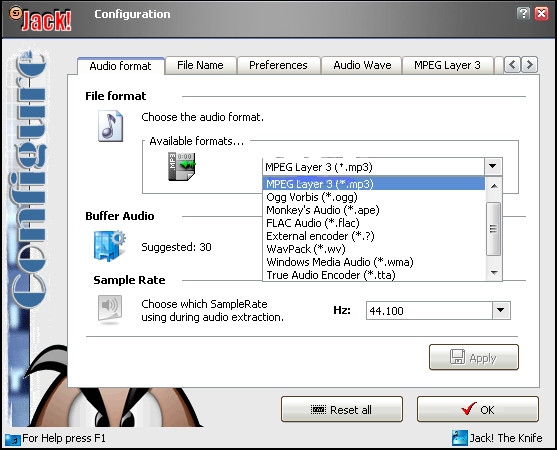
Task: Pick WavPack (*.wv) from list
Action: click(x=374, y=249)
